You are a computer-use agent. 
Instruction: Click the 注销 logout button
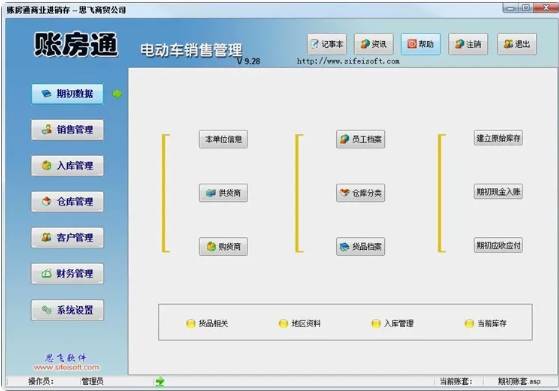468,44
